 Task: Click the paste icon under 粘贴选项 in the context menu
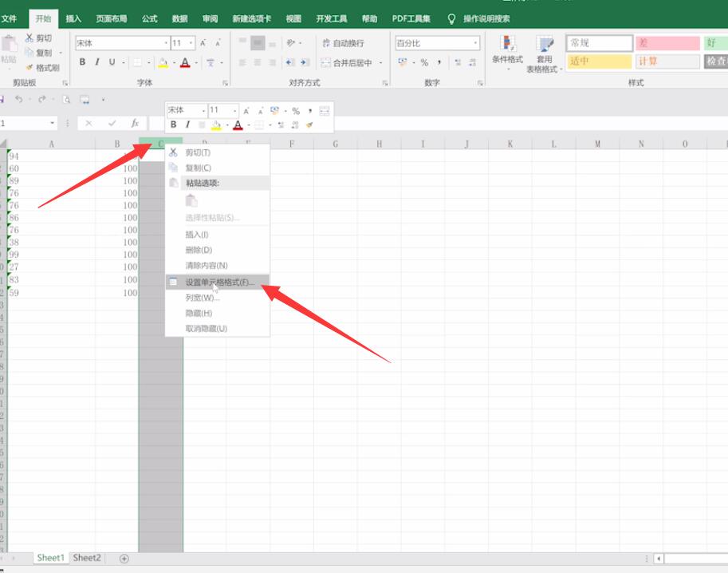(191, 201)
